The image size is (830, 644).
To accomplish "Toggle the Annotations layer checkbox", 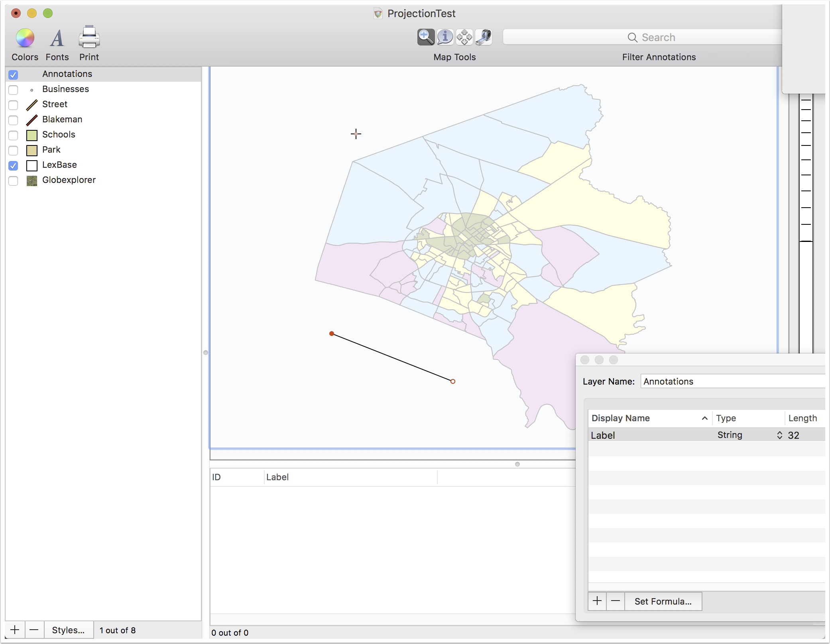I will pos(13,75).
